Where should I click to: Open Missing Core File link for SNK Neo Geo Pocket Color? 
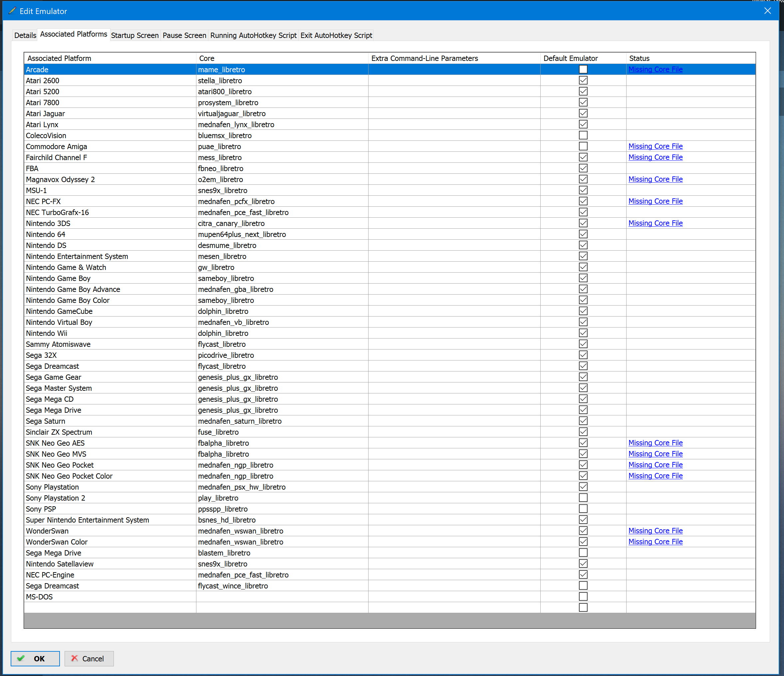point(655,476)
